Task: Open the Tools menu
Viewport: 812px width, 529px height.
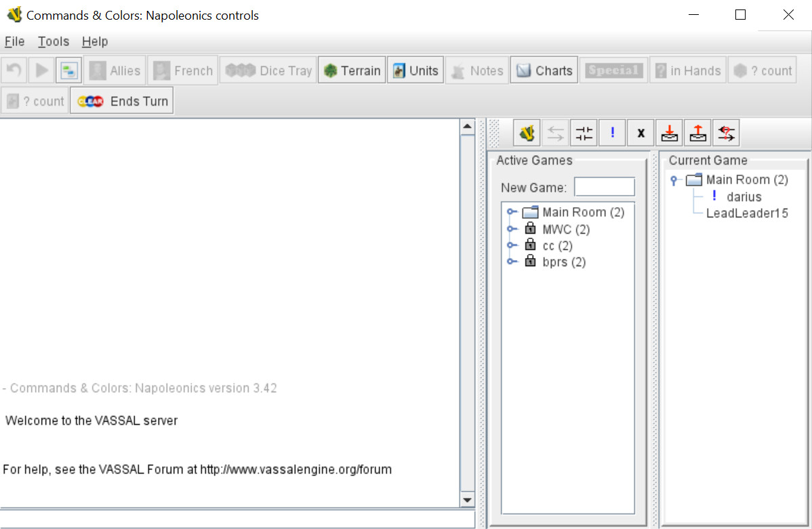Action: [54, 41]
